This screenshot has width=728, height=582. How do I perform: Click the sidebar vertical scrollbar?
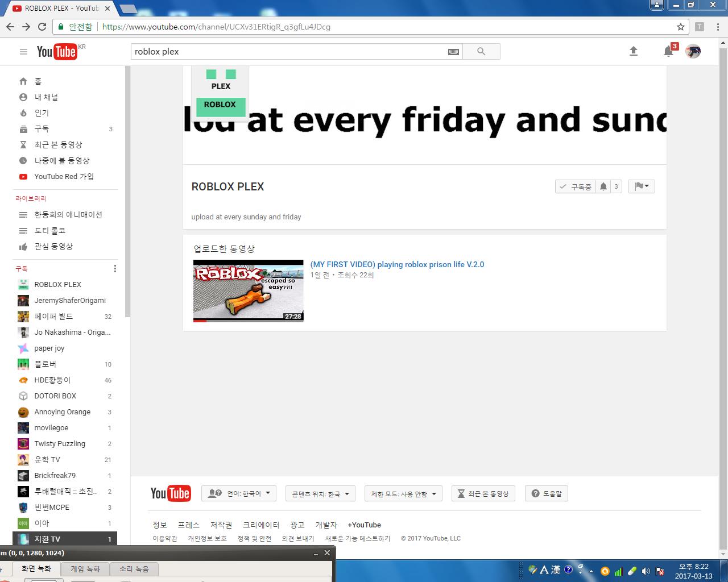pyautogui.click(x=128, y=192)
